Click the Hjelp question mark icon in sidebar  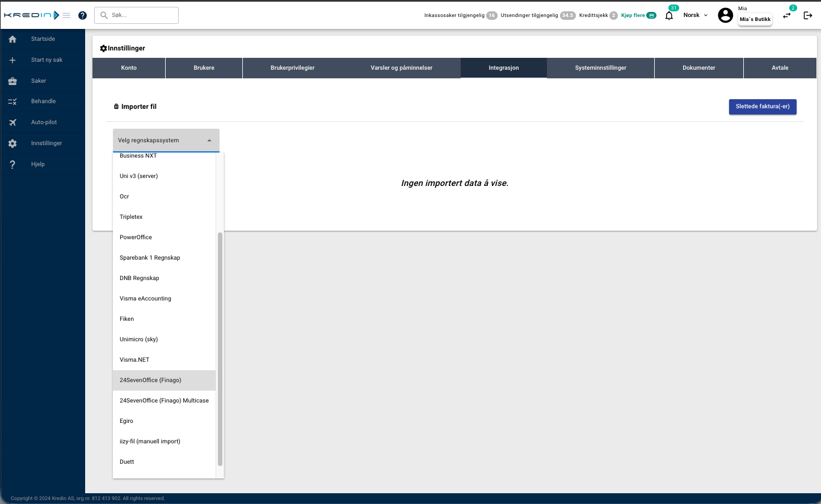[12, 164]
